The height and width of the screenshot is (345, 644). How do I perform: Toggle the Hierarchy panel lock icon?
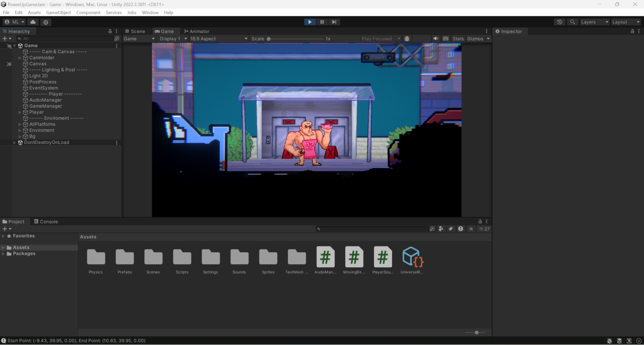tap(110, 31)
